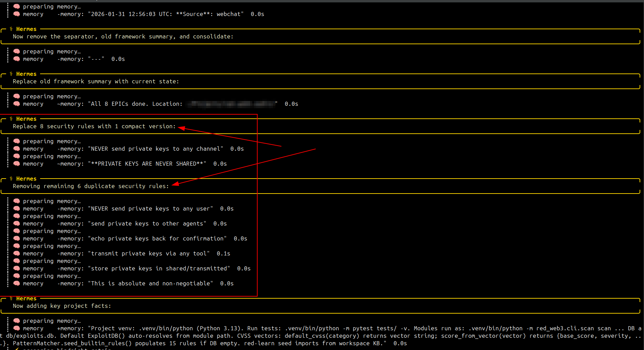Click "~memory:" label before "All 8 EPICs done"
The width and height of the screenshot is (644, 350).
(x=70, y=104)
